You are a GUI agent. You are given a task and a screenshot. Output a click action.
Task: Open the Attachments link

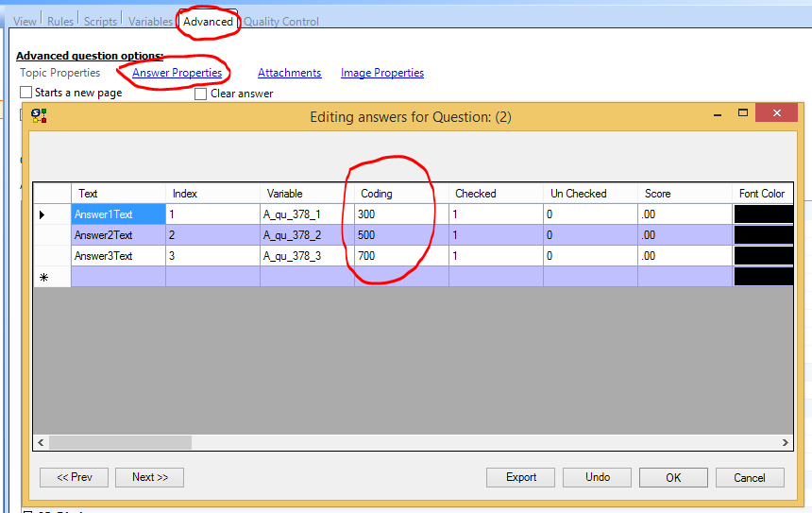tap(290, 73)
